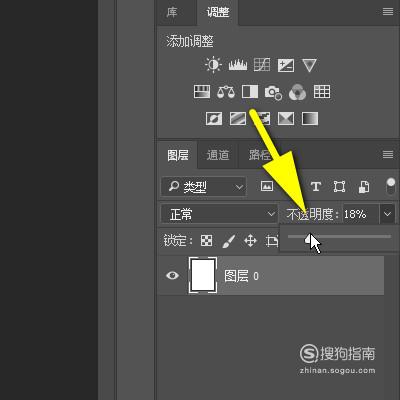Image resolution: width=400 pixels, height=400 pixels.
Task: Toggle layer filtering switch on or off
Action: pos(390,186)
